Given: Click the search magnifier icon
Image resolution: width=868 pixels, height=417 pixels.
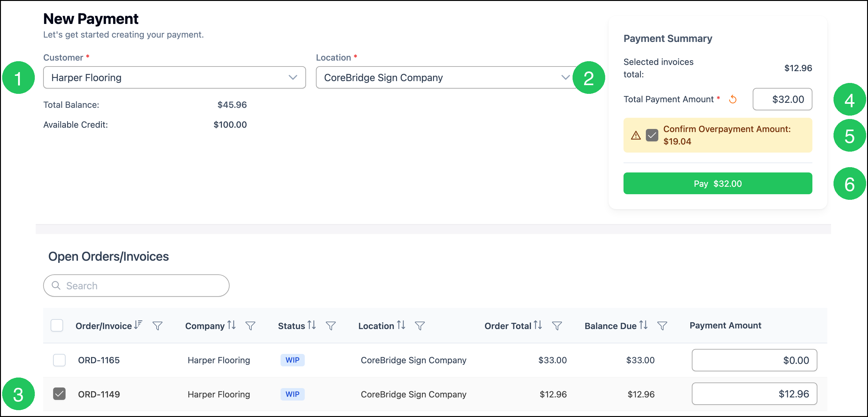Looking at the screenshot, I should coord(56,286).
